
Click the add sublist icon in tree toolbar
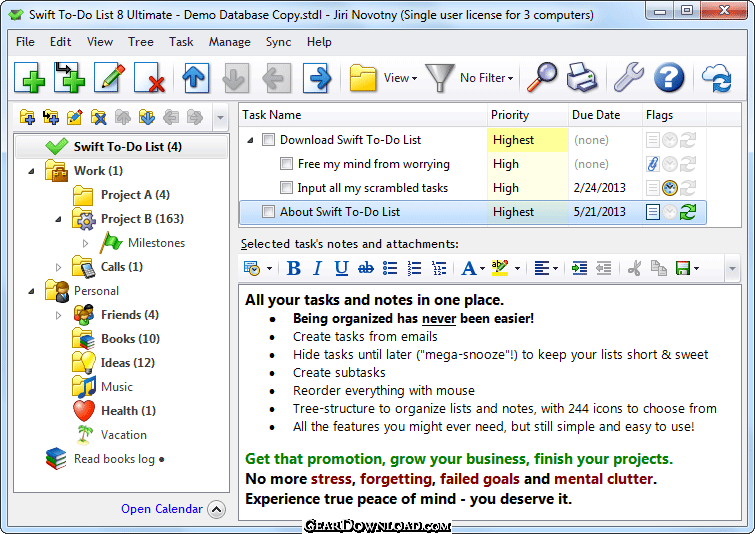click(x=51, y=117)
